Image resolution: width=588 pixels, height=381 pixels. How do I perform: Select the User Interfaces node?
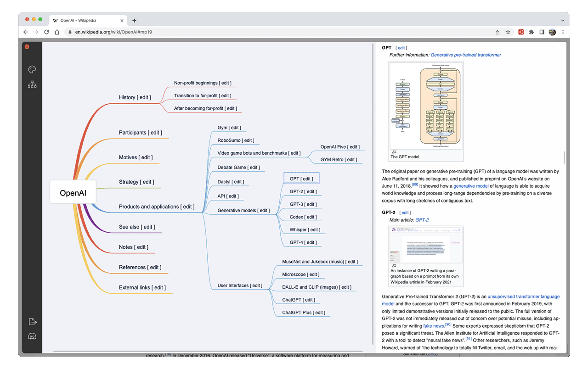click(x=240, y=286)
